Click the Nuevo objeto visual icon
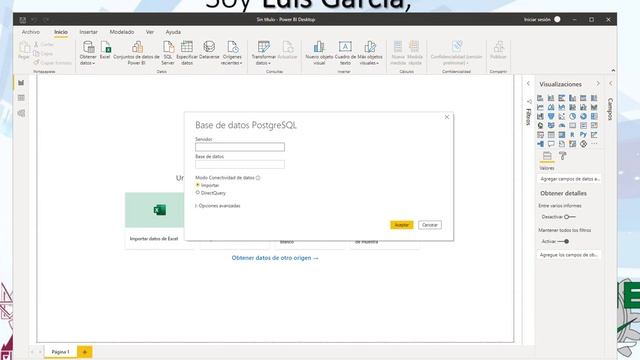640x360 pixels. pos(319,47)
